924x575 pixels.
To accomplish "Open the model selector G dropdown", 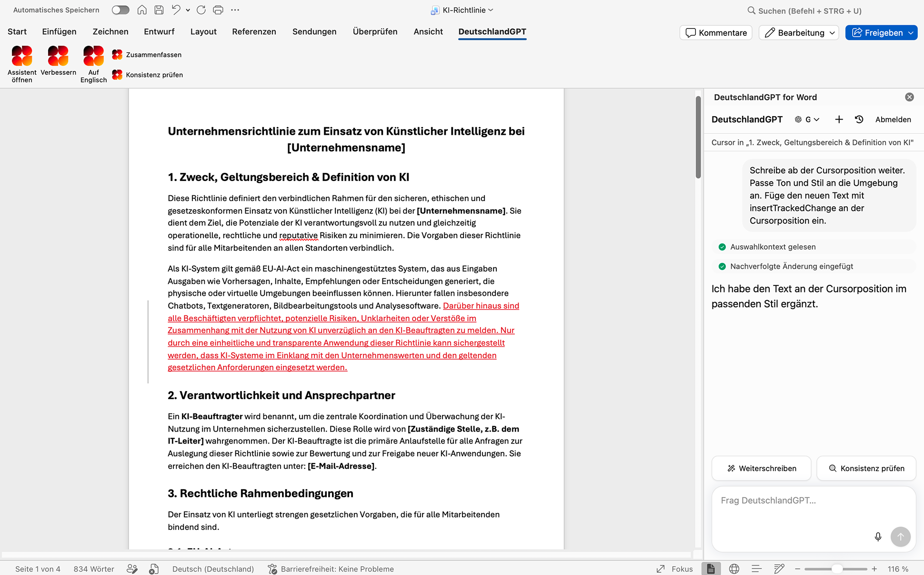I will 807,120.
